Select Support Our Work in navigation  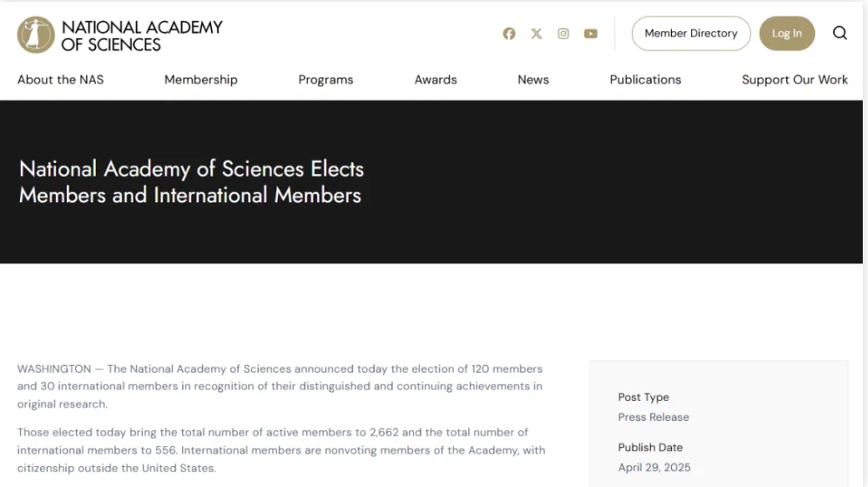pos(795,79)
